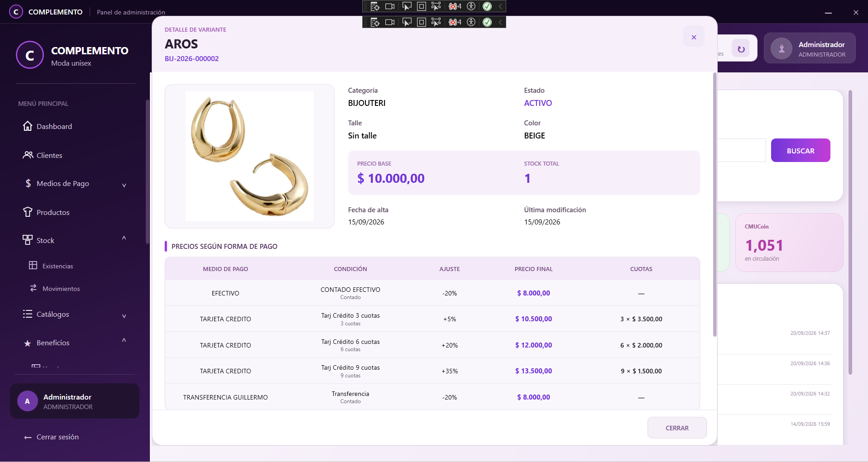Click the Existencias grid icon
Viewport: 868px width, 462px height.
[x=33, y=265]
